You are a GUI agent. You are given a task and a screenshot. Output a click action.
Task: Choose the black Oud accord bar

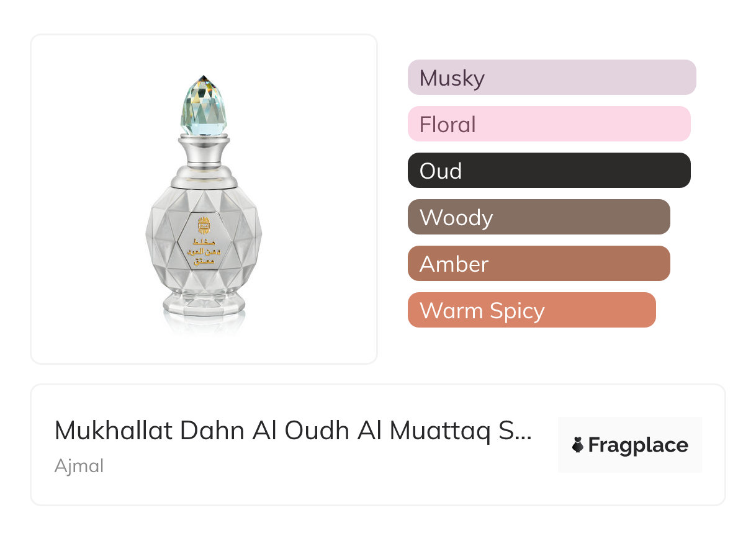[549, 171]
